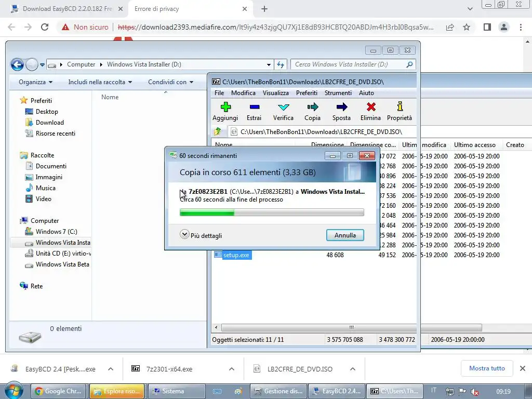Go up one folder level in 7-Zip
The image size is (532, 399).
pyautogui.click(x=218, y=131)
